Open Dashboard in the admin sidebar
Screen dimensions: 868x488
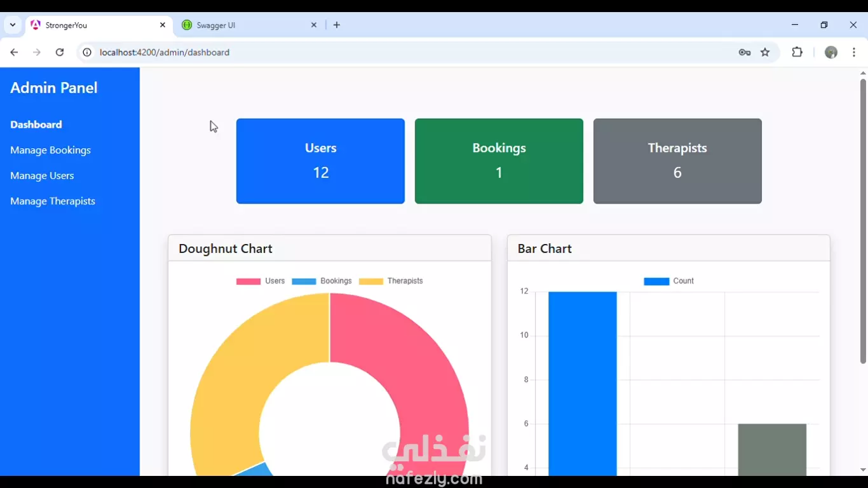(x=36, y=125)
